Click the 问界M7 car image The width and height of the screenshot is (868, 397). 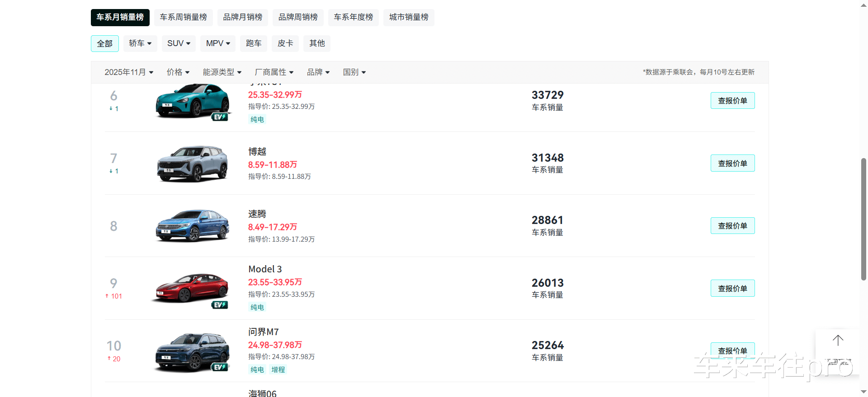pos(192,350)
